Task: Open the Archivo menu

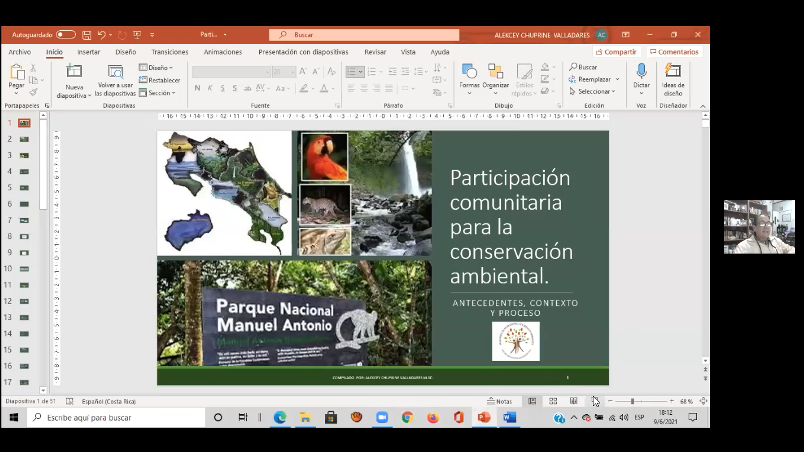Action: click(x=20, y=52)
